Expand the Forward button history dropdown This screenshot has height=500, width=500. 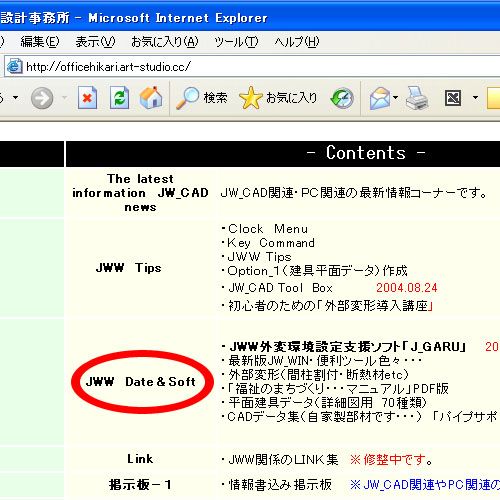[64, 98]
